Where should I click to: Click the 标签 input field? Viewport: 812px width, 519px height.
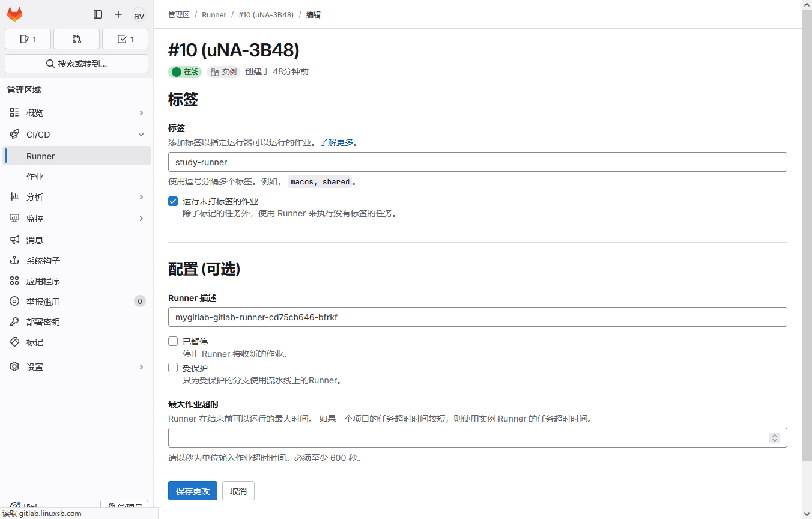[477, 162]
